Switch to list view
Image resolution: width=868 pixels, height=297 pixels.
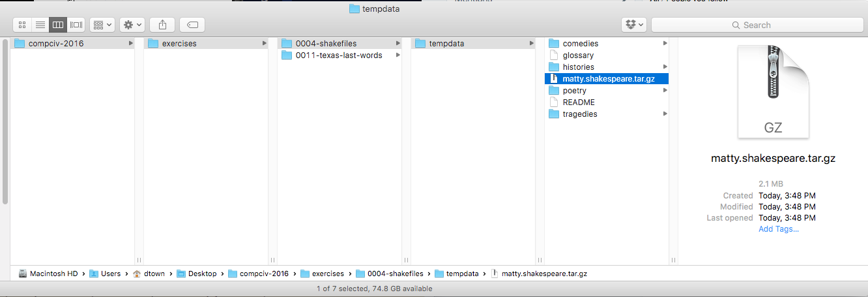pyautogui.click(x=40, y=25)
